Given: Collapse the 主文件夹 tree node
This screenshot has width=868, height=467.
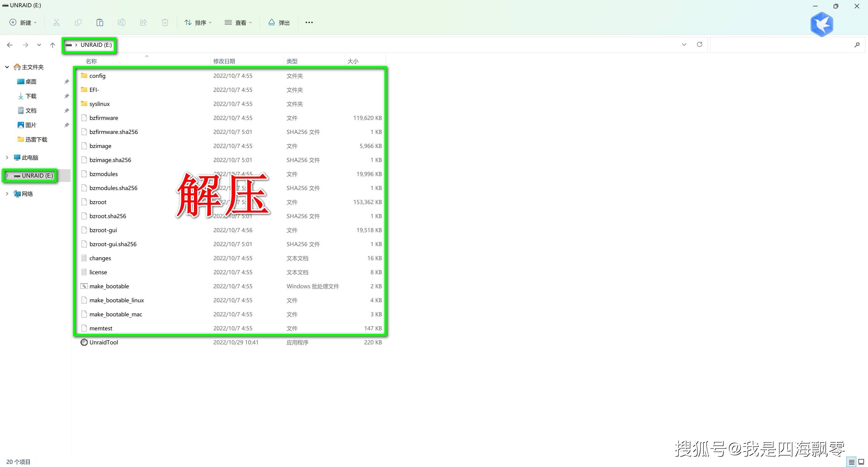Looking at the screenshot, I should pos(7,67).
